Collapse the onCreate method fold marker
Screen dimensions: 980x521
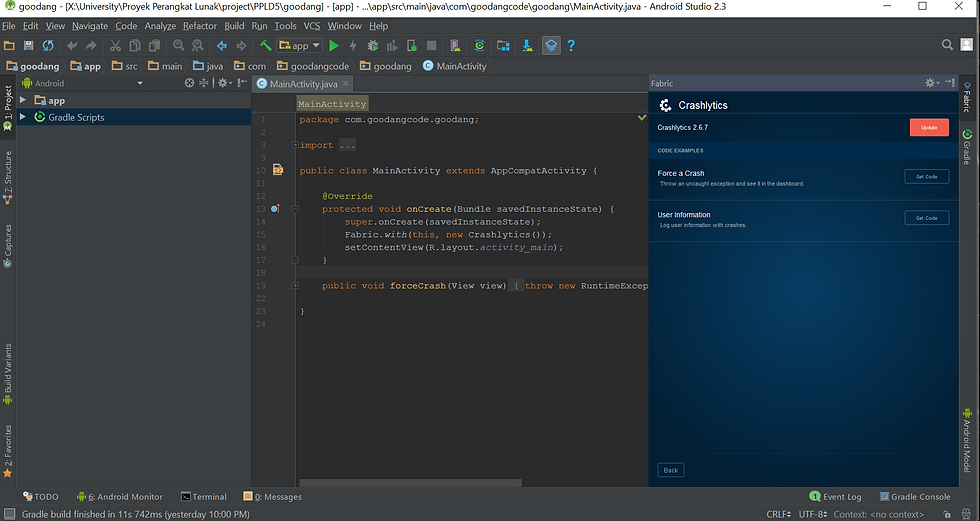tap(295, 209)
